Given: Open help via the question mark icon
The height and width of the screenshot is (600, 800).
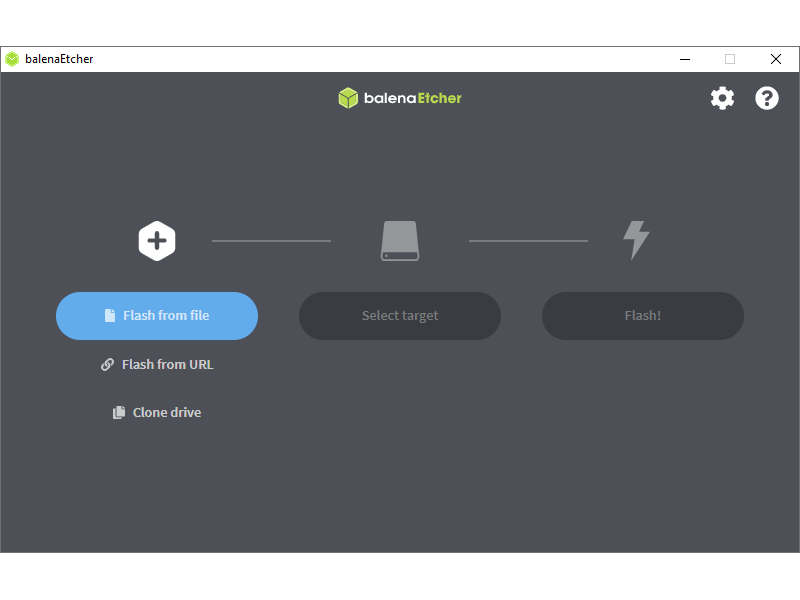Looking at the screenshot, I should (x=767, y=98).
